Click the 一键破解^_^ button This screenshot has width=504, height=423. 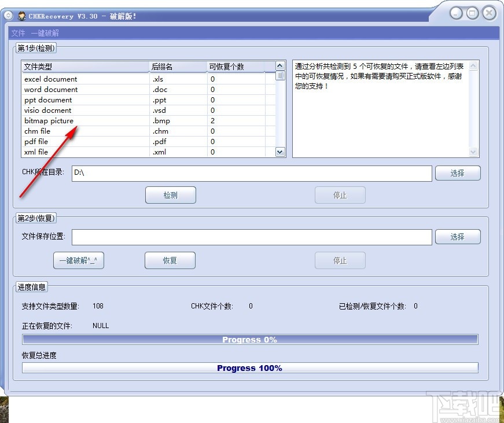coord(79,260)
